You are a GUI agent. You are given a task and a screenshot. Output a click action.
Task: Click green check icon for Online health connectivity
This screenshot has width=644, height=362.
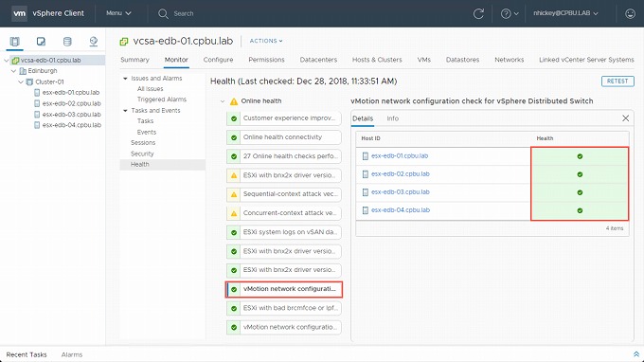(x=234, y=137)
